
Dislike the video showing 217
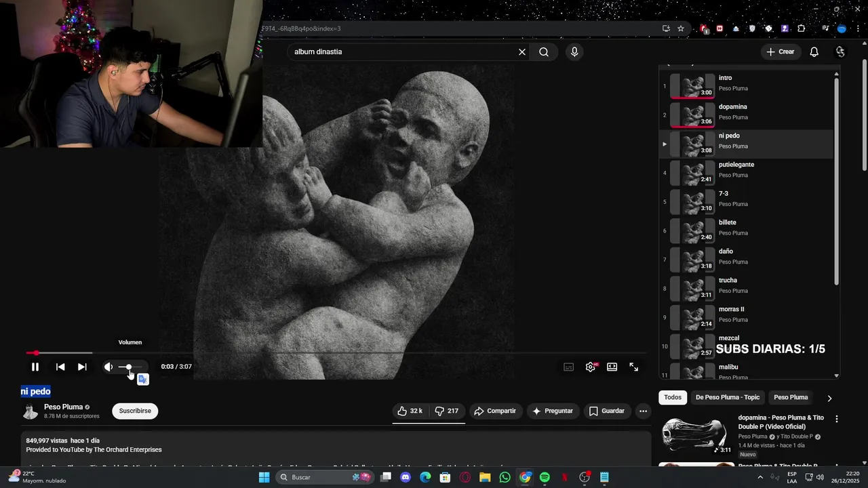click(446, 411)
